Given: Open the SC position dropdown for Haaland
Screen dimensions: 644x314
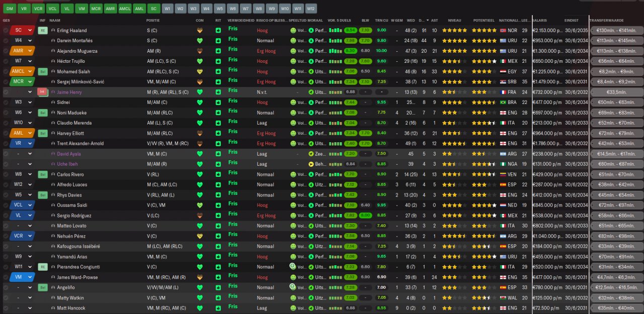Looking at the screenshot, I should coord(22,30).
